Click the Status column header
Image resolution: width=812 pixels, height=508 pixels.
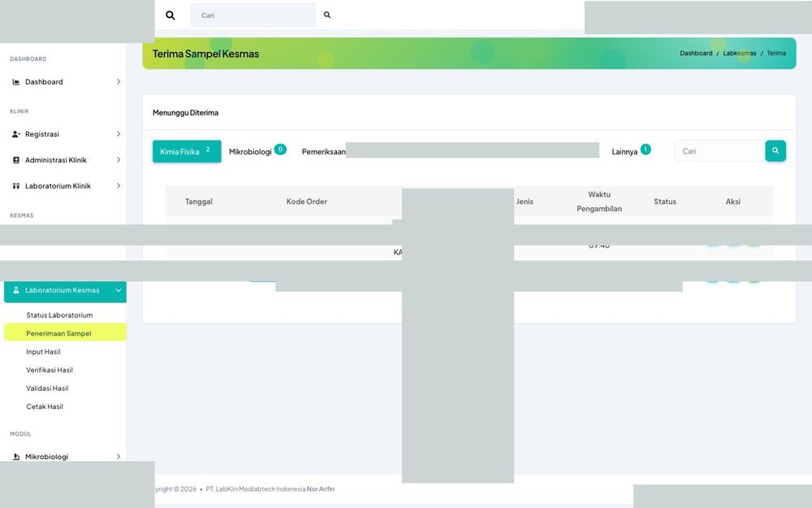tap(665, 202)
